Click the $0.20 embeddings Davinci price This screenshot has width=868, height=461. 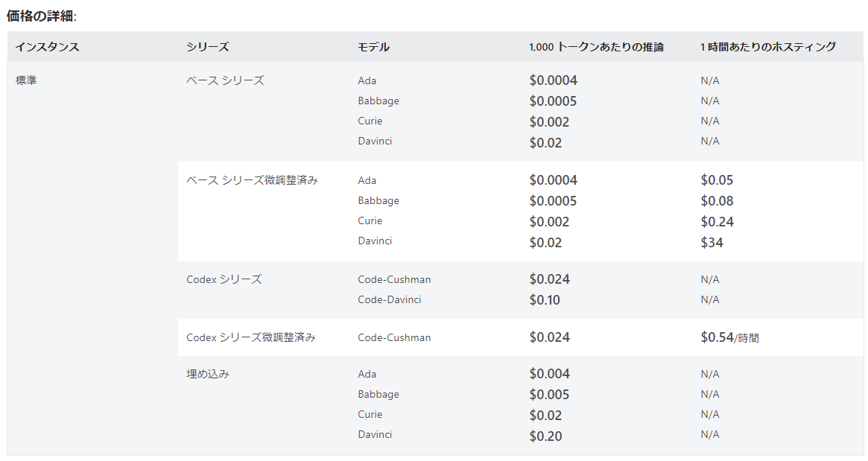click(x=545, y=436)
